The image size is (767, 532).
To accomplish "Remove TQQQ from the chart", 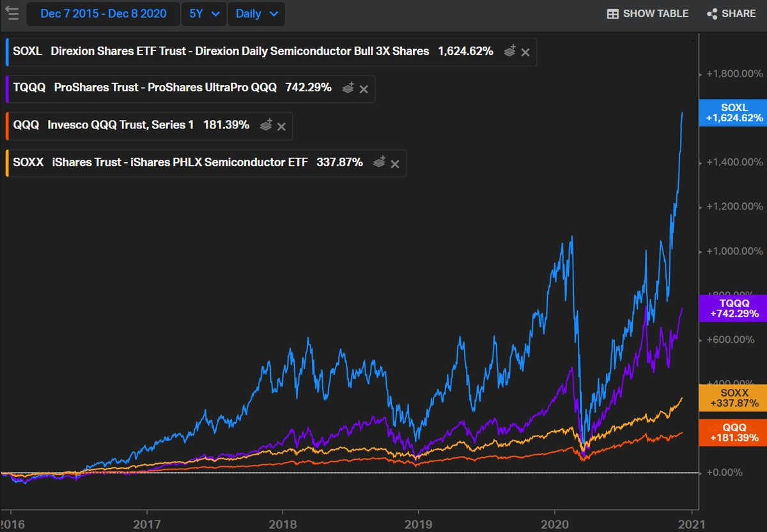I will click(x=364, y=89).
